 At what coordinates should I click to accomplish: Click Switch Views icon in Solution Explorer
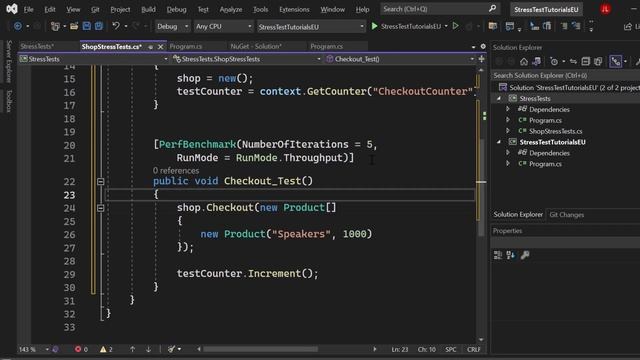(x=537, y=62)
